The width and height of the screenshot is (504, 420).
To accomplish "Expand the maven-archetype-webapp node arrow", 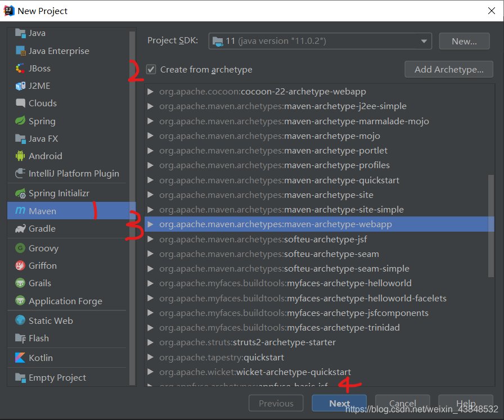I will (150, 224).
